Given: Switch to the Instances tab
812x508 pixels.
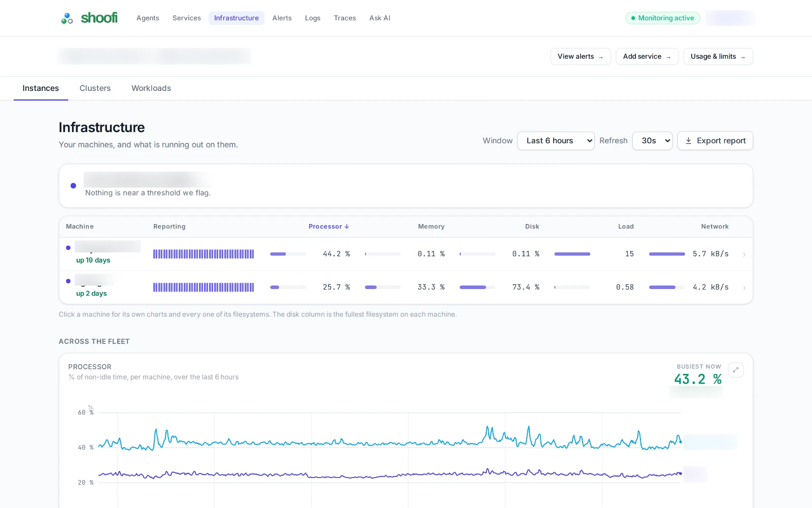Looking at the screenshot, I should pos(41,88).
